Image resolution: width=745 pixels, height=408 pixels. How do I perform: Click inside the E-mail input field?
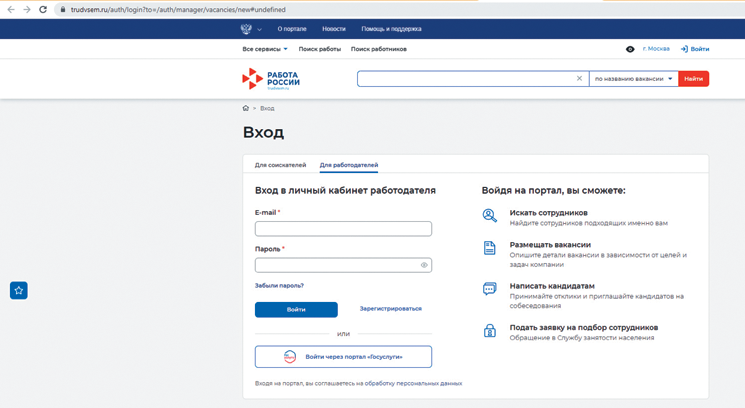tap(343, 229)
